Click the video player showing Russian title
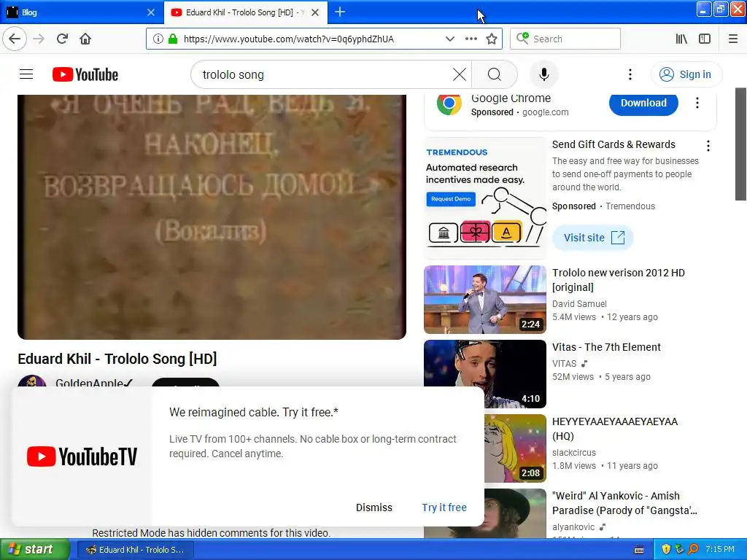747x560 pixels. click(212, 217)
